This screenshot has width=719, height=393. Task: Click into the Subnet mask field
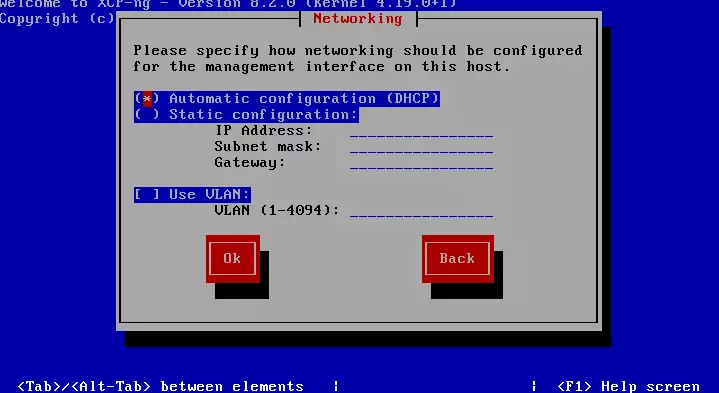tap(421, 147)
